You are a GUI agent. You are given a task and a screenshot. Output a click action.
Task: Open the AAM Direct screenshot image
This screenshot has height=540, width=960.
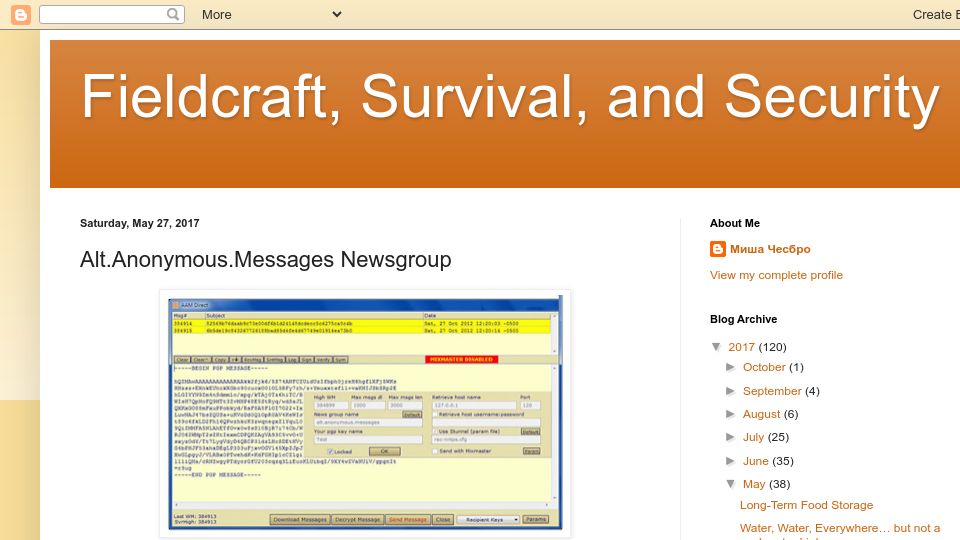click(365, 414)
